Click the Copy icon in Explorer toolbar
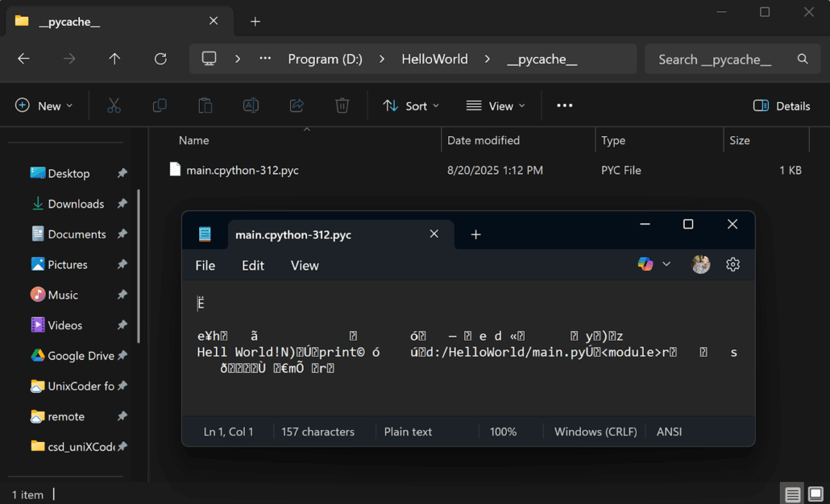The height and width of the screenshot is (504, 830). 160,105
